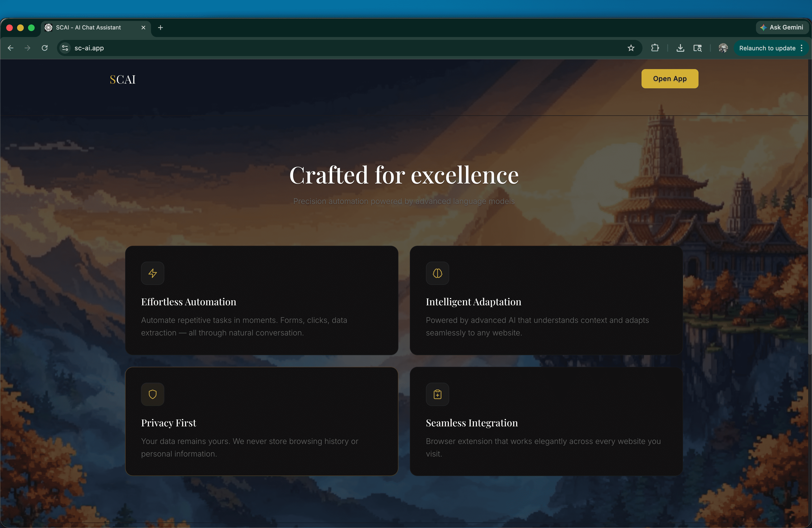812x528 pixels.
Task: Click the SCAI logo link
Action: point(123,80)
